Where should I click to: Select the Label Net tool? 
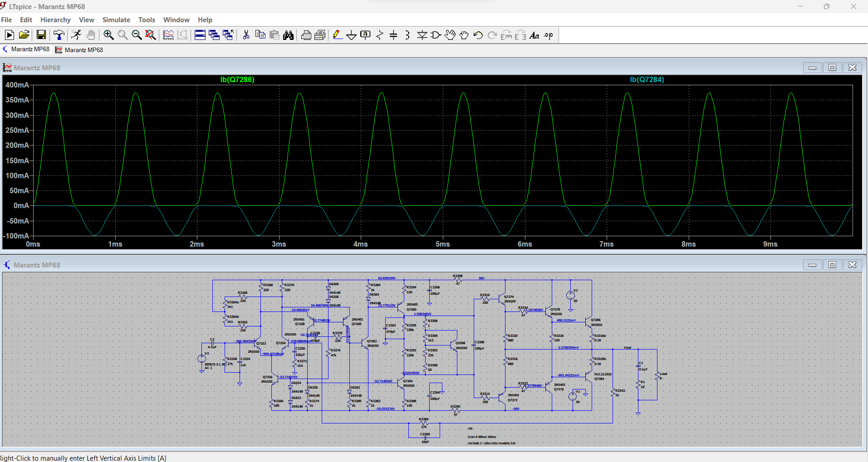click(365, 35)
